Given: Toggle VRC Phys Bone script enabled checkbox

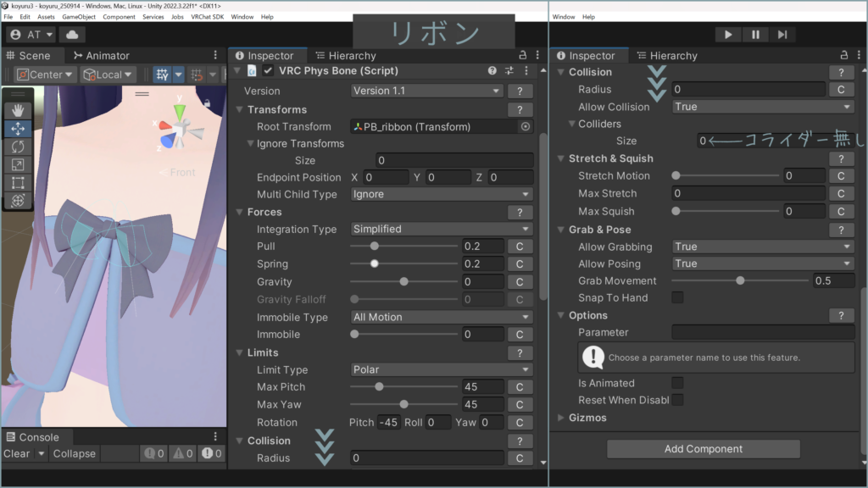Looking at the screenshot, I should click(268, 71).
